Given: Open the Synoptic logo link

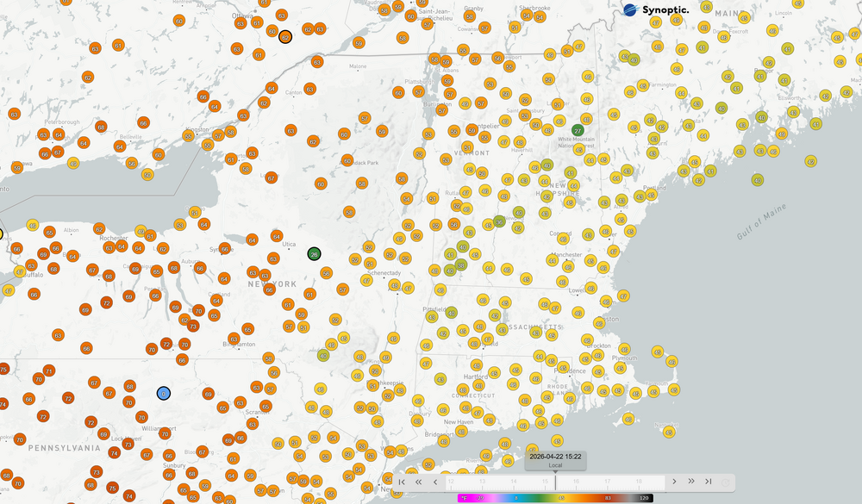Looking at the screenshot, I should [x=655, y=10].
